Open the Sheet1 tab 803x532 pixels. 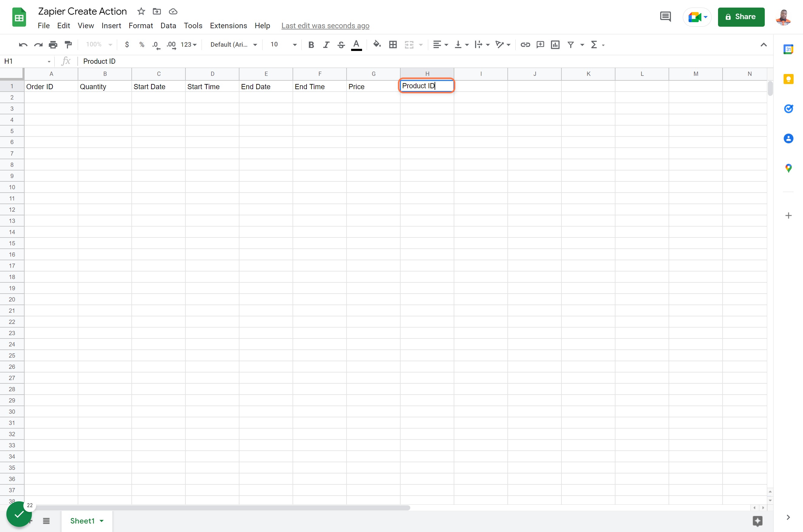click(86, 521)
